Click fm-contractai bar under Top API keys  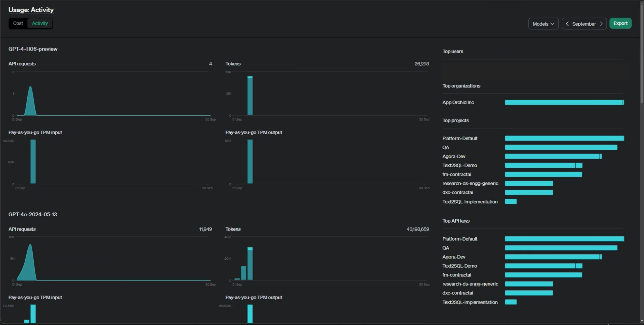point(543,275)
